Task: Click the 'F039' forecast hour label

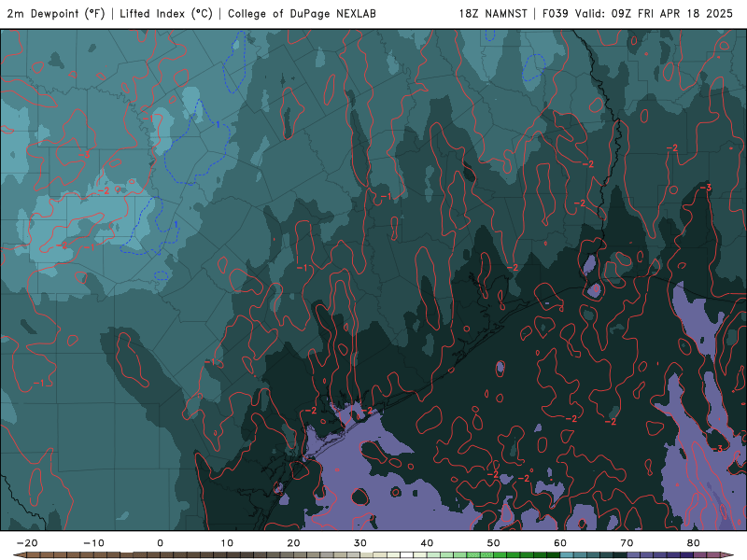Action: 556,14
